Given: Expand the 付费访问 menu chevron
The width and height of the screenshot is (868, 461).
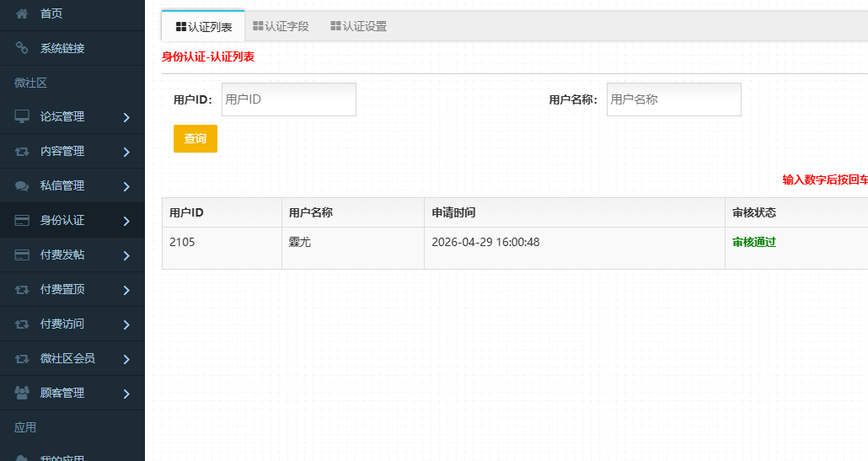Looking at the screenshot, I should [x=126, y=324].
